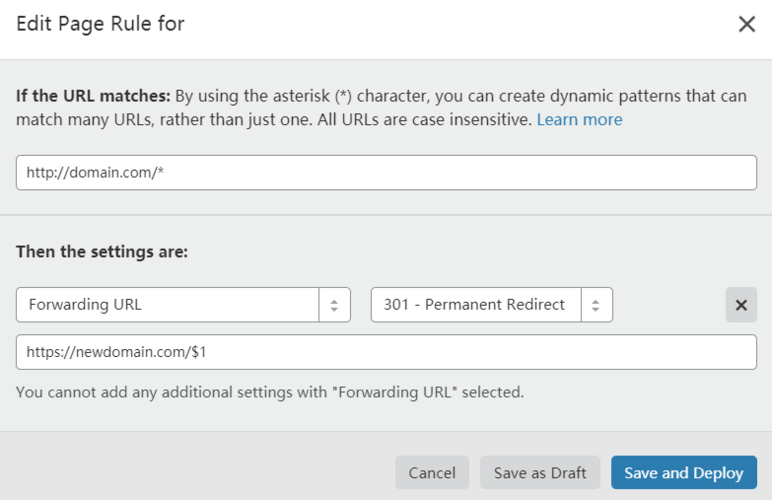Click the URL match pattern input field
Image resolution: width=772 pixels, height=500 pixels.
[x=386, y=173]
